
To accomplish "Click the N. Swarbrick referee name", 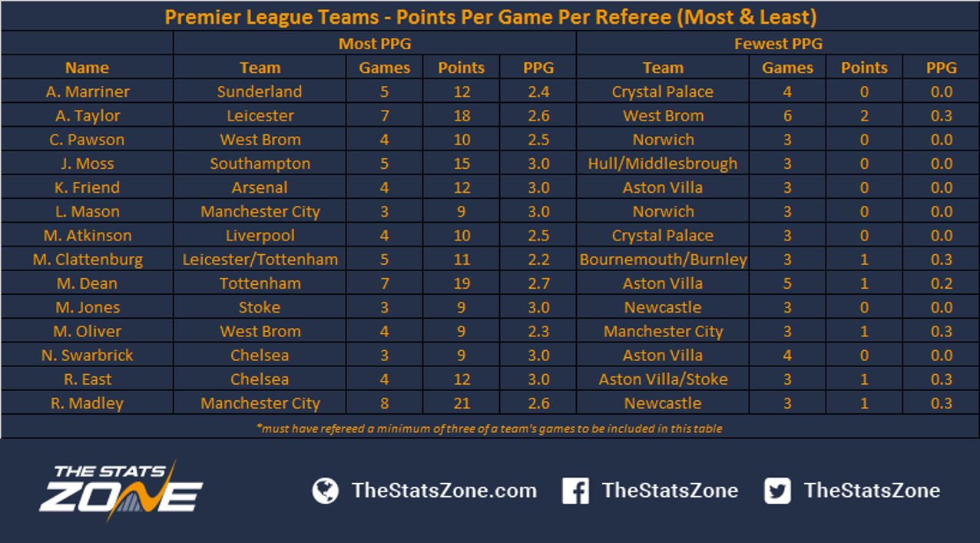I will [x=88, y=356].
